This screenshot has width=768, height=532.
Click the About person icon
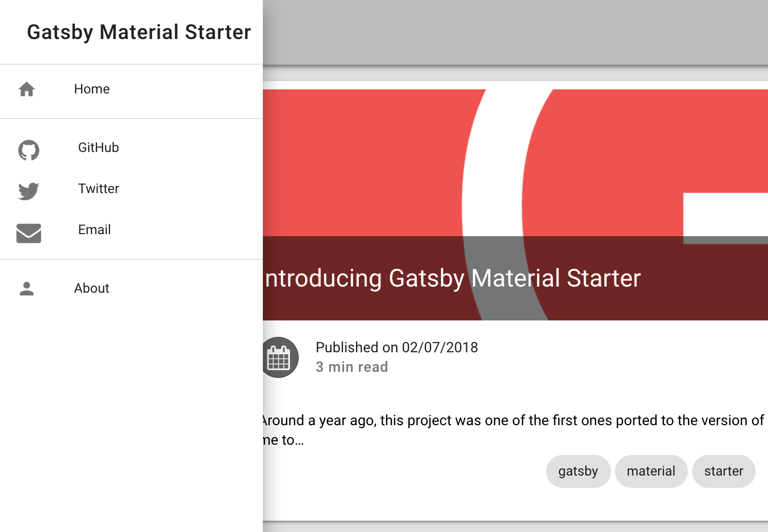tap(27, 289)
